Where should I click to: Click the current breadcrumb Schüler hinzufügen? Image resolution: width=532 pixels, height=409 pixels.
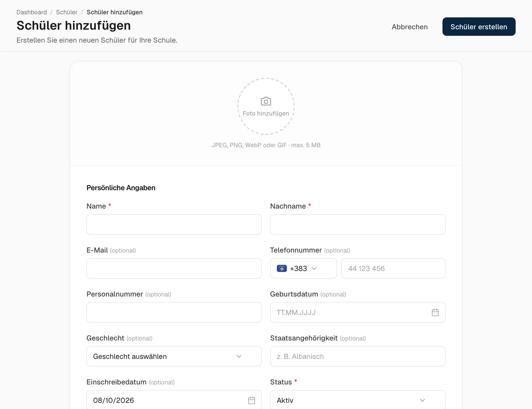[x=115, y=12]
